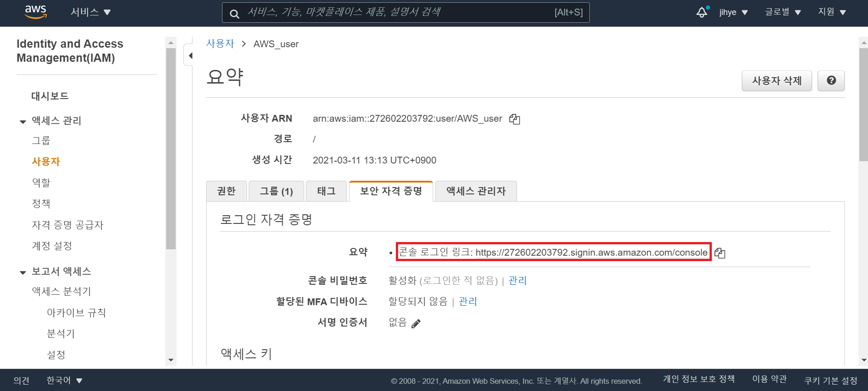Switch to the 그룹 (1) tab

pyautogui.click(x=276, y=191)
